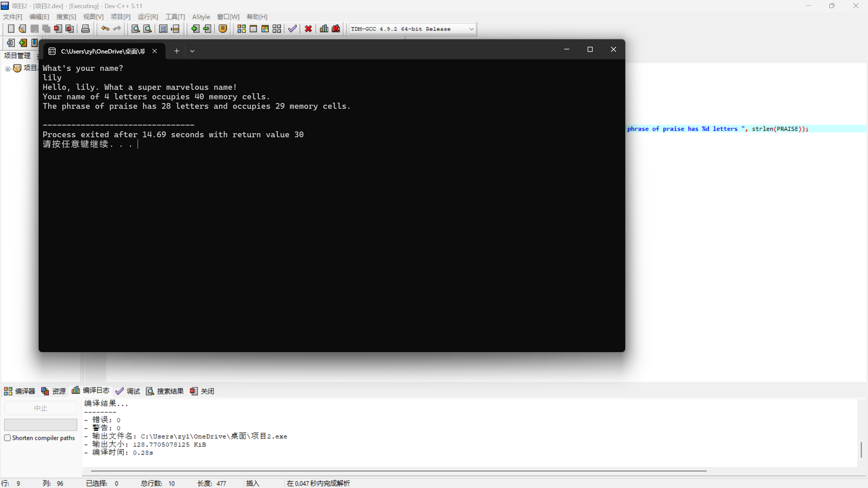Click the Compile four-squares icon
Screen dimensions: 868x488
pyautogui.click(x=241, y=29)
